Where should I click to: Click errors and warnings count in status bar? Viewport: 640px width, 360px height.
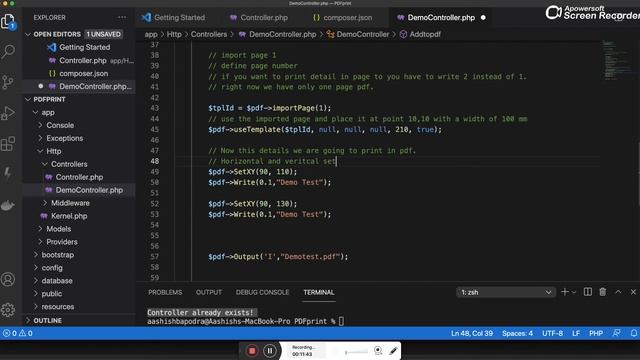tap(18, 333)
